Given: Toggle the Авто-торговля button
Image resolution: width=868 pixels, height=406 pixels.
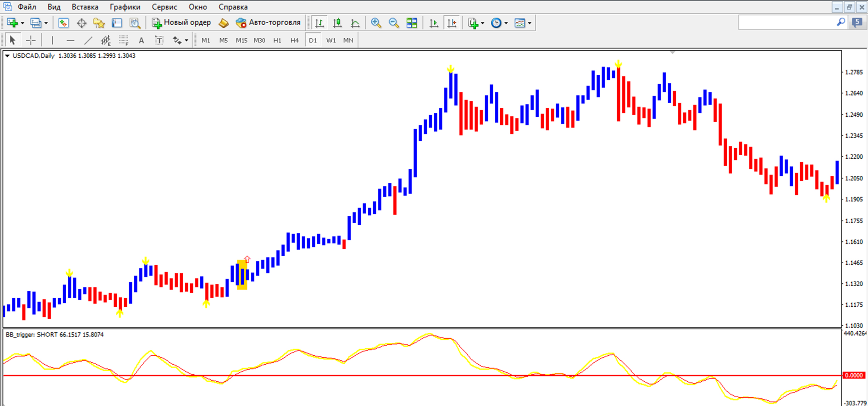Looking at the screenshot, I should point(268,23).
